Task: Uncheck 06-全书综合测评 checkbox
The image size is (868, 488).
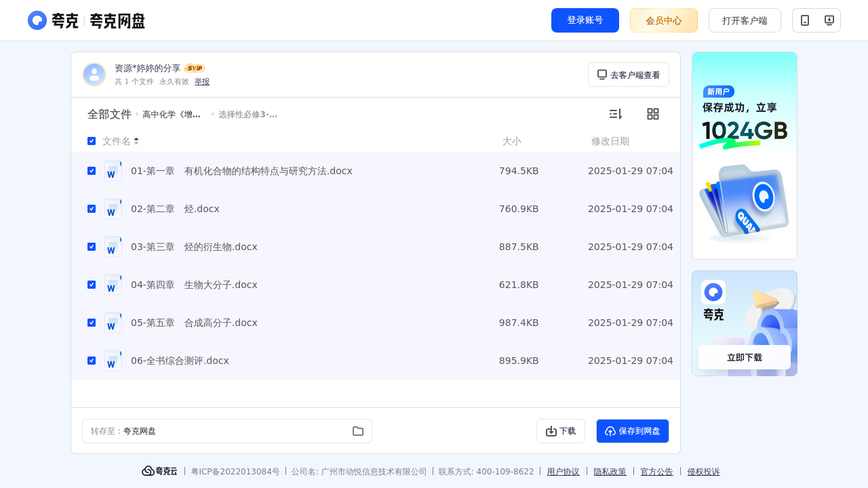Action: 92,361
